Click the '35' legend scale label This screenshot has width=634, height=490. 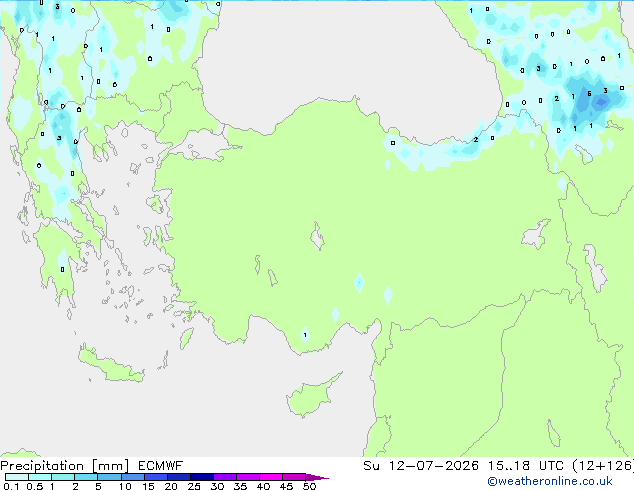click(x=240, y=486)
